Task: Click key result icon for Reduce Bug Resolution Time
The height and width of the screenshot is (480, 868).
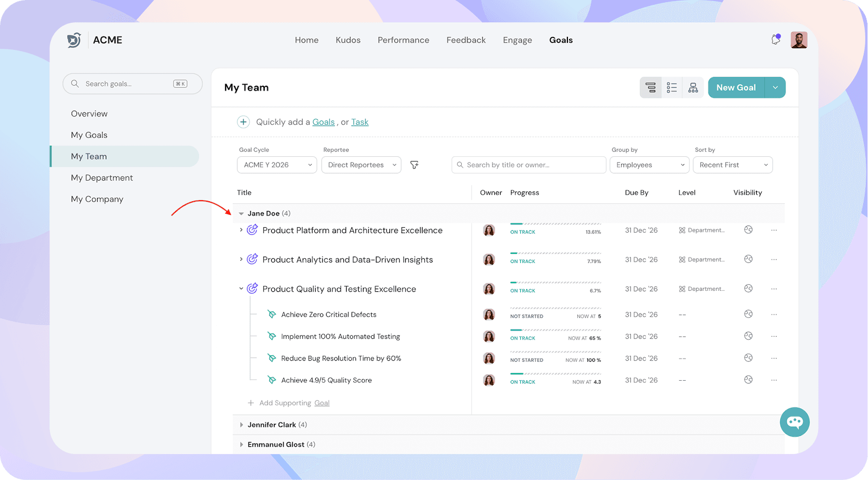Action: (272, 358)
